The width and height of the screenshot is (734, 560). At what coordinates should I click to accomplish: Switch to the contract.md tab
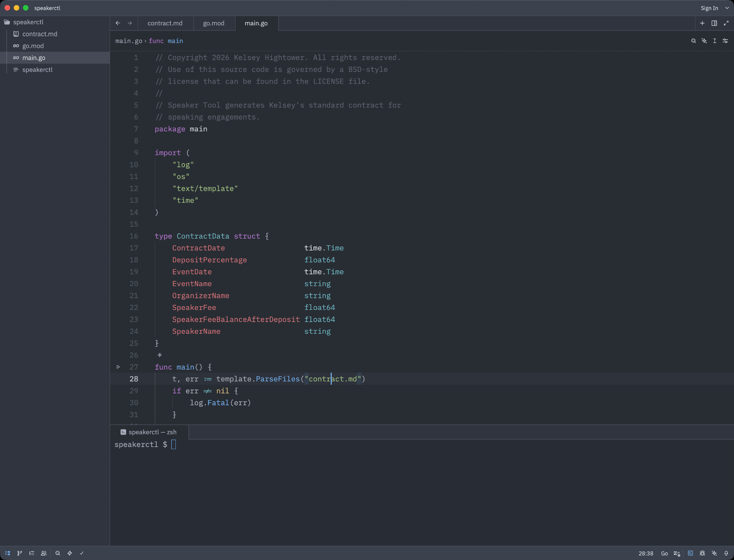click(x=165, y=23)
